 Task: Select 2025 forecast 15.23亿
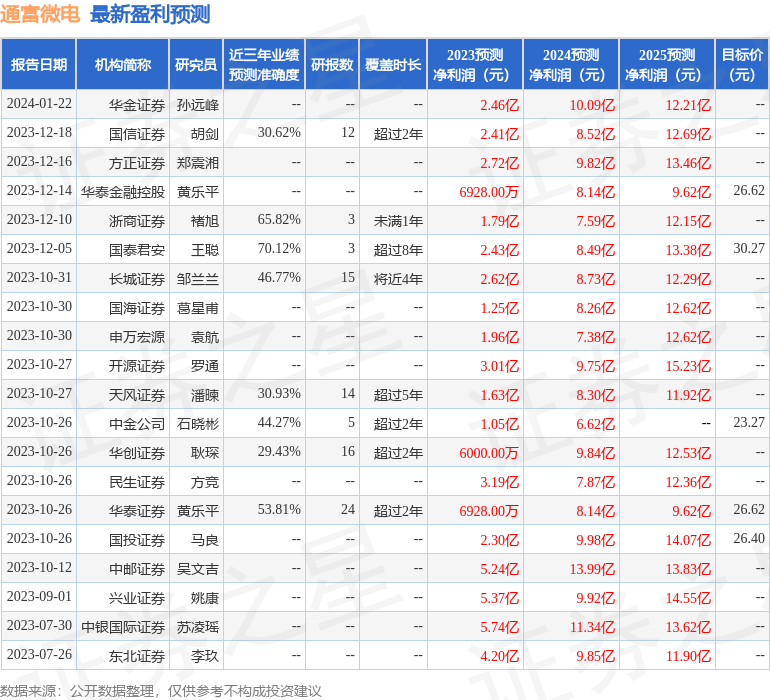pyautogui.click(x=688, y=366)
